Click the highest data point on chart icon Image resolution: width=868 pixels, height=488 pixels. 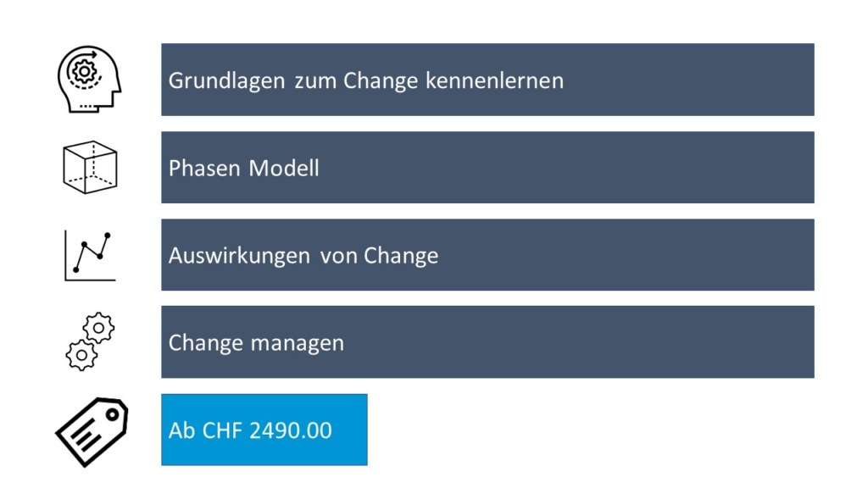pyautogui.click(x=108, y=236)
